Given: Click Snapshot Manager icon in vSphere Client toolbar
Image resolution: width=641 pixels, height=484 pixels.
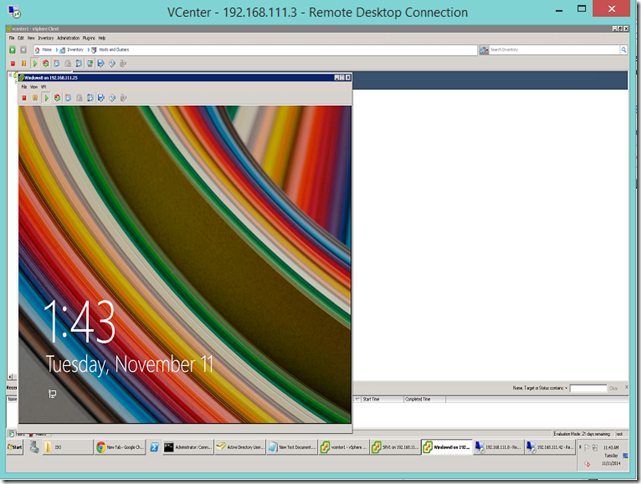Looking at the screenshot, I should tap(79, 63).
